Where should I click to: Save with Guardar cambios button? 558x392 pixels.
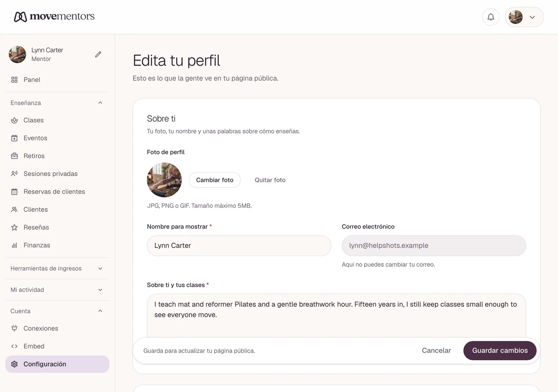click(500, 351)
